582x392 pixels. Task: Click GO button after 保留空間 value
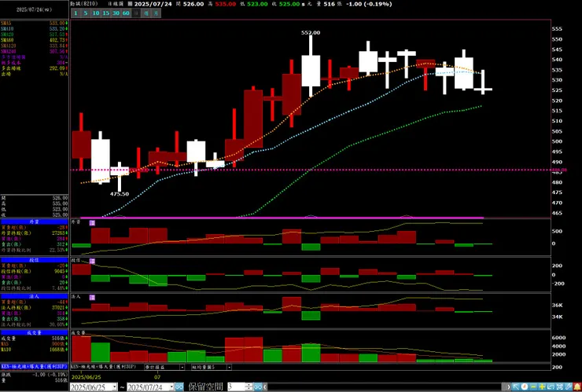tap(258, 387)
